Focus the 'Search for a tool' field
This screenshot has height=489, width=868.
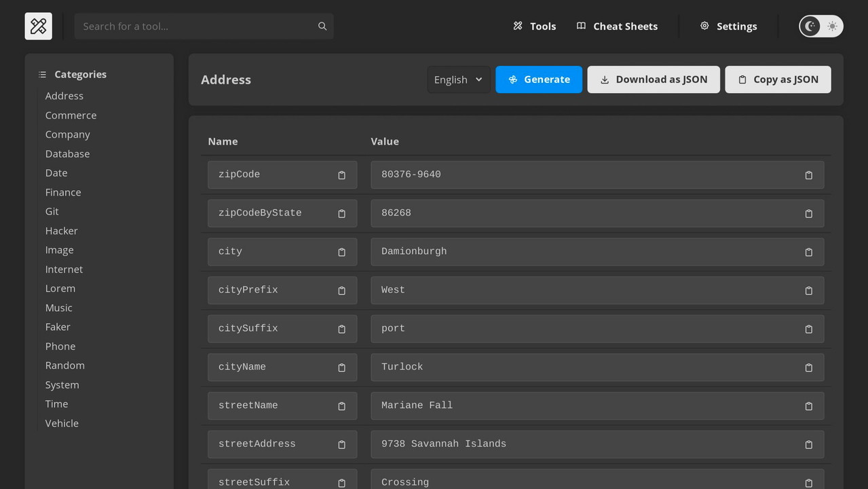(x=197, y=26)
